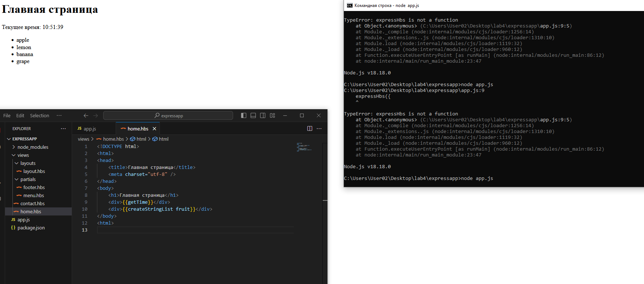Click the Split Editor Right icon

(x=310, y=129)
